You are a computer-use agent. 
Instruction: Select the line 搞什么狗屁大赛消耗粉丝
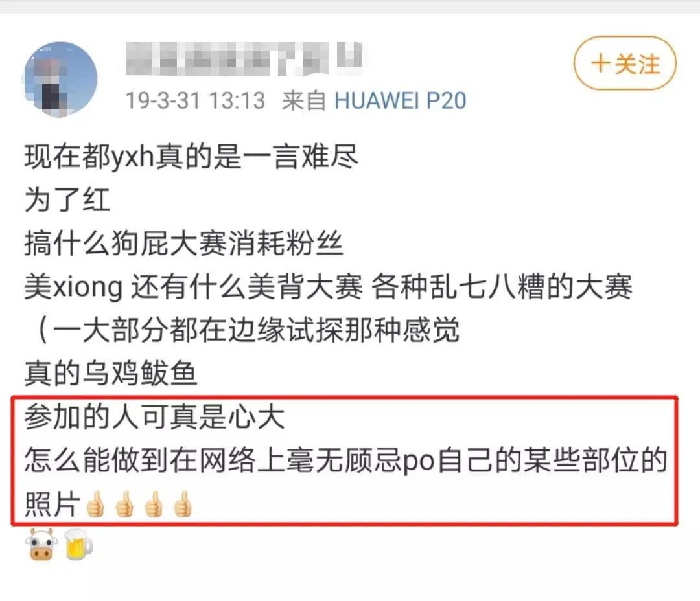pos(183,243)
